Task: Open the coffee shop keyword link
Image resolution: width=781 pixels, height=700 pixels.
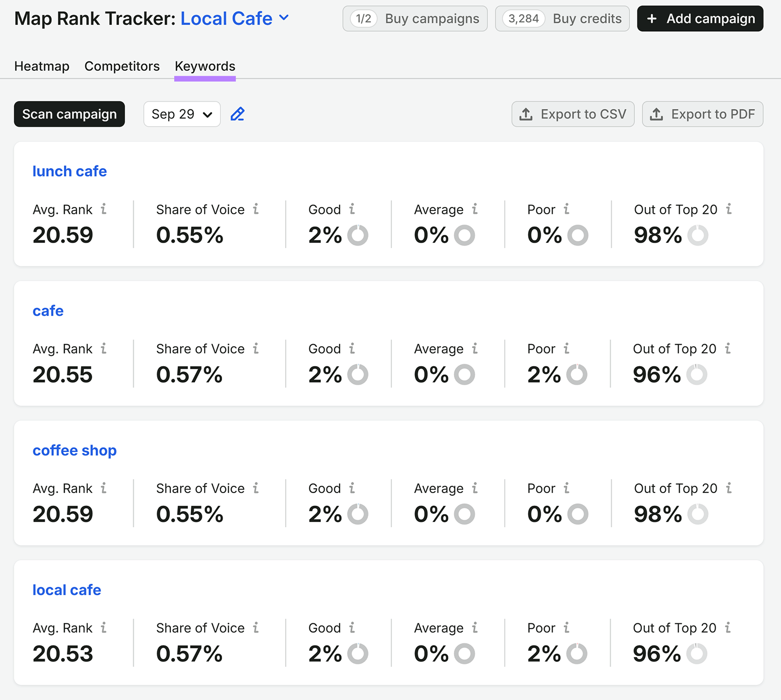Action: [x=75, y=451]
